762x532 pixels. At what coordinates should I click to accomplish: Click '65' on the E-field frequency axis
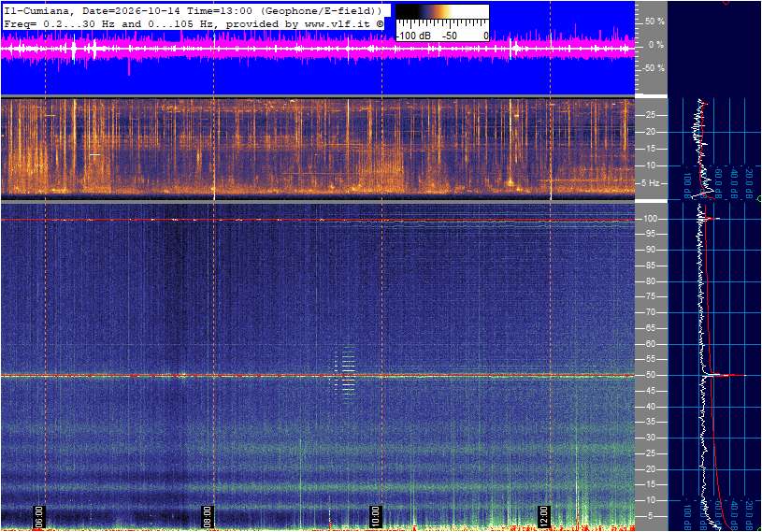coord(650,328)
